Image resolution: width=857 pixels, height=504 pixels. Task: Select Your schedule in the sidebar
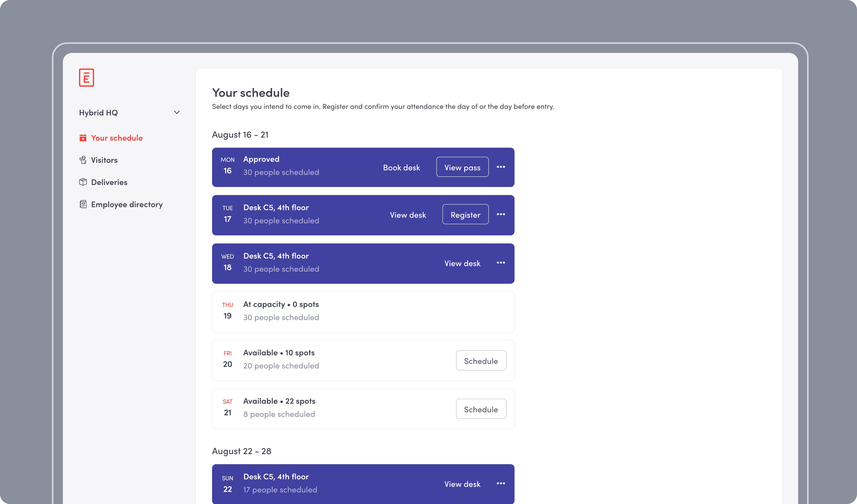(117, 138)
